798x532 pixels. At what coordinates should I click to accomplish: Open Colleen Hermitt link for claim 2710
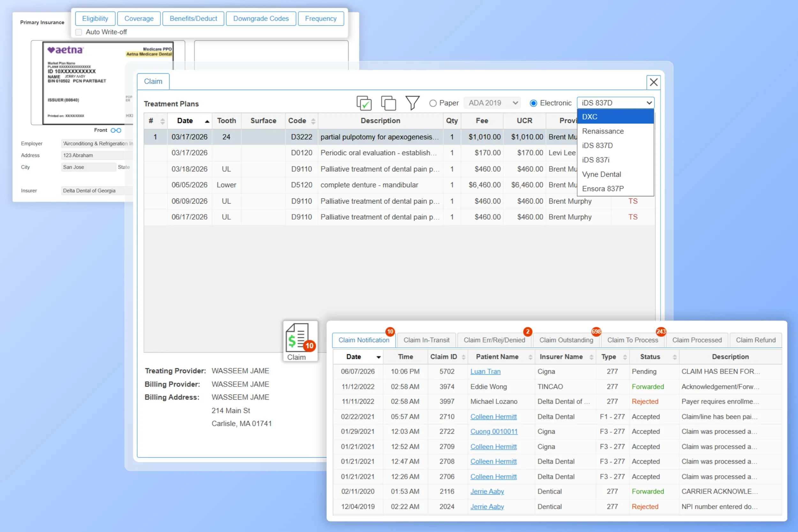(493, 417)
